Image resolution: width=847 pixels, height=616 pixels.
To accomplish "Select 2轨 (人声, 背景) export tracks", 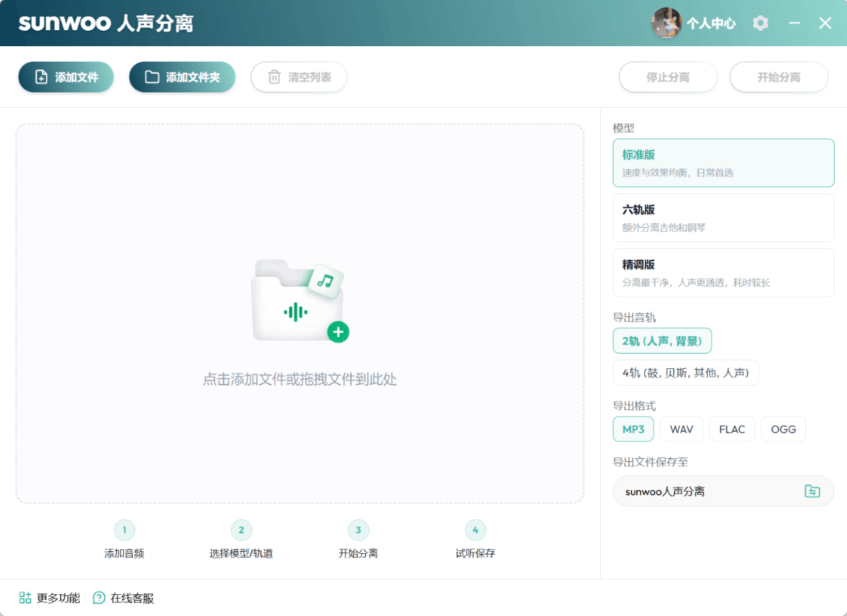I will 662,341.
